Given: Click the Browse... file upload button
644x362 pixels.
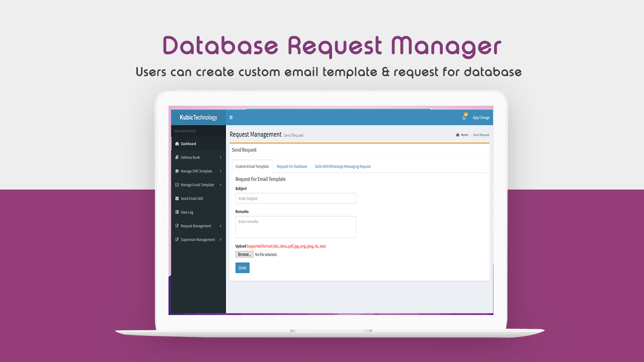Looking at the screenshot, I should pyautogui.click(x=245, y=254).
